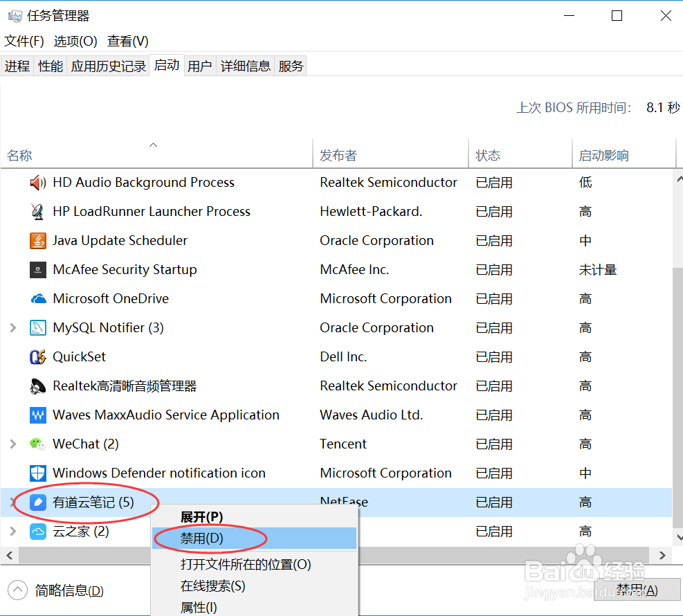
Task: Expand the 云之家 (2) group
Action: tap(13, 532)
